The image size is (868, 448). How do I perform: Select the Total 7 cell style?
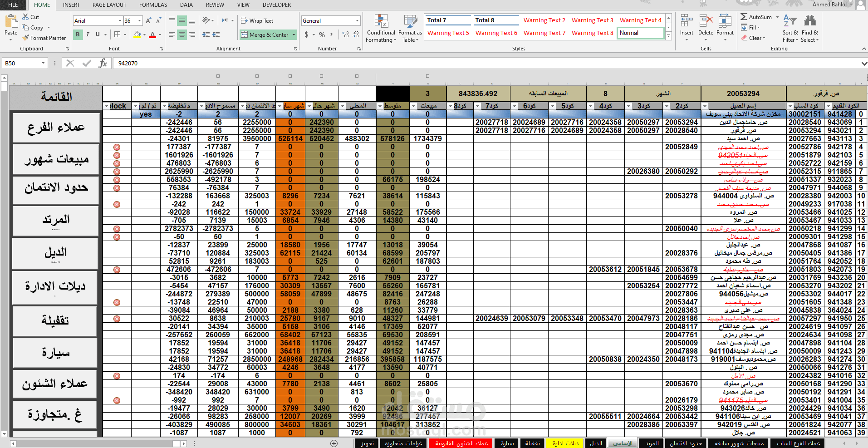448,20
